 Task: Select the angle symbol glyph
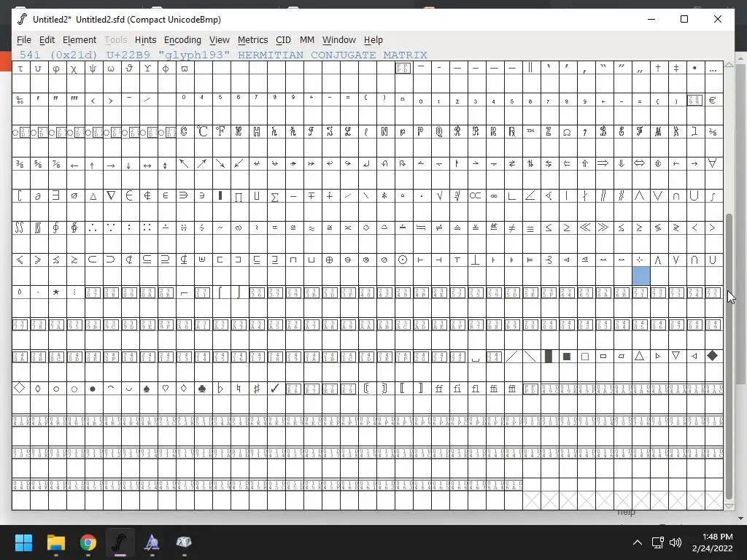pyautogui.click(x=530, y=196)
